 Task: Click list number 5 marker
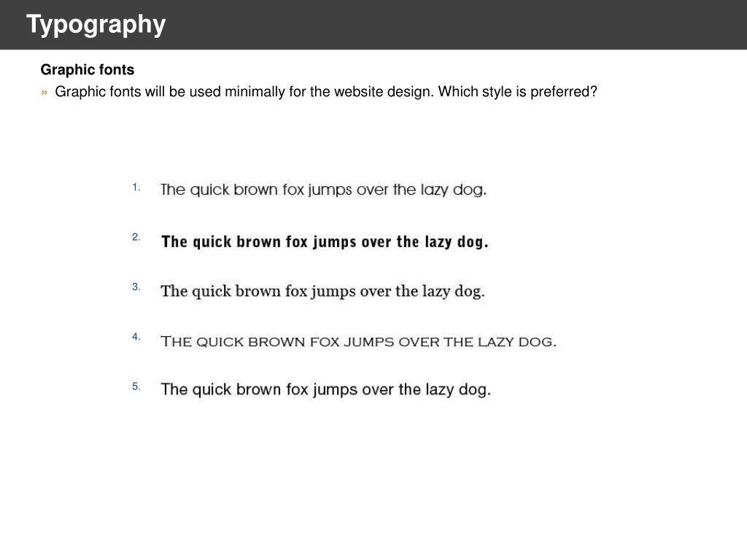point(136,386)
